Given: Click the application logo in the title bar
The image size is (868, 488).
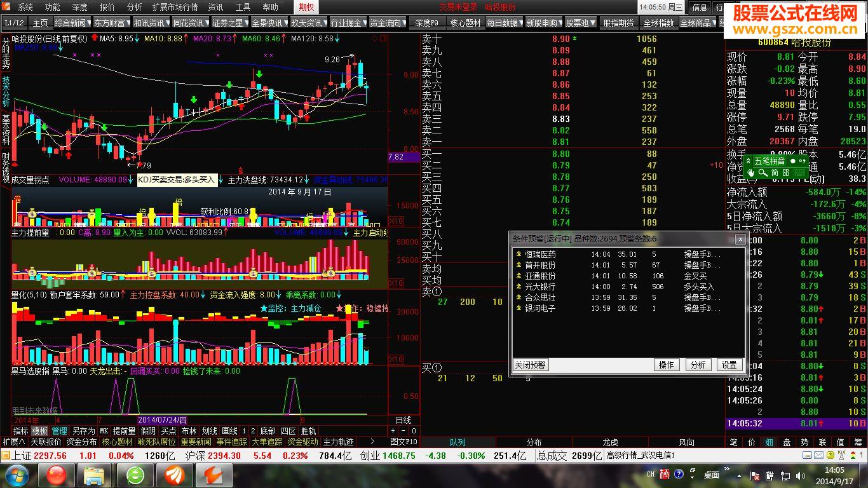Looking at the screenshot, I should point(6,7).
